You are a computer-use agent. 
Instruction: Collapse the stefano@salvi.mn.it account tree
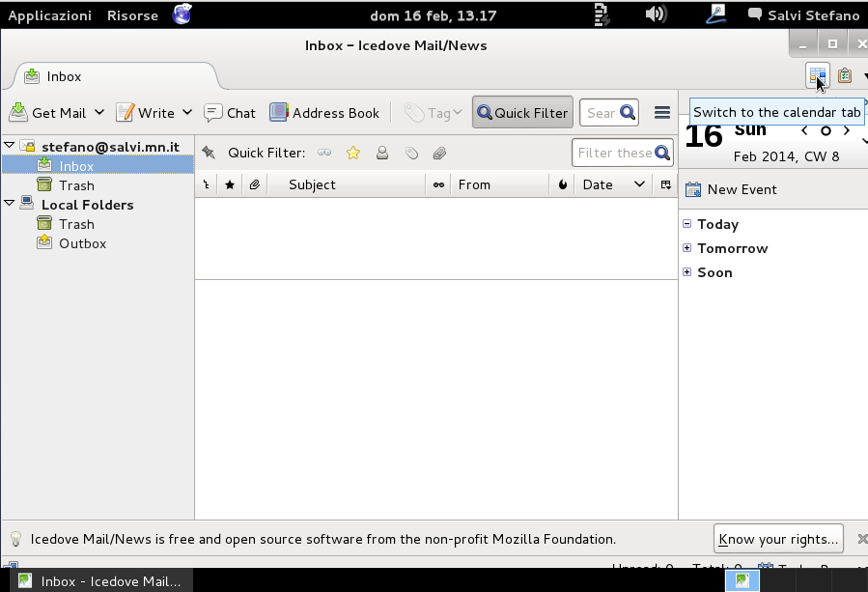[x=10, y=146]
